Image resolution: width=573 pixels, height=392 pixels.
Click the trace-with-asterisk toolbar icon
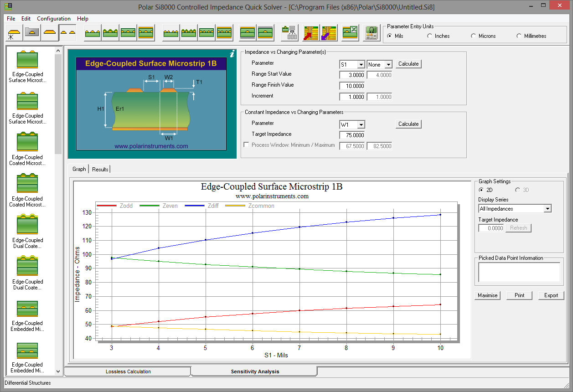click(14, 33)
